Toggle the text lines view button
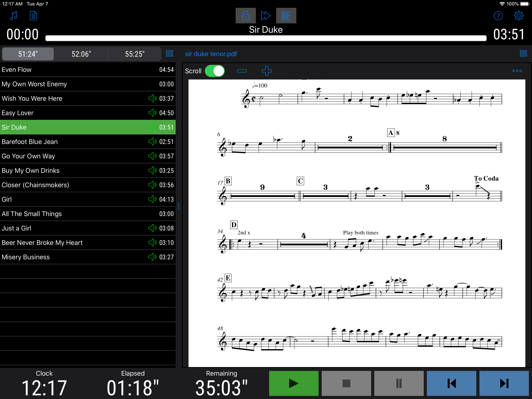 click(286, 16)
